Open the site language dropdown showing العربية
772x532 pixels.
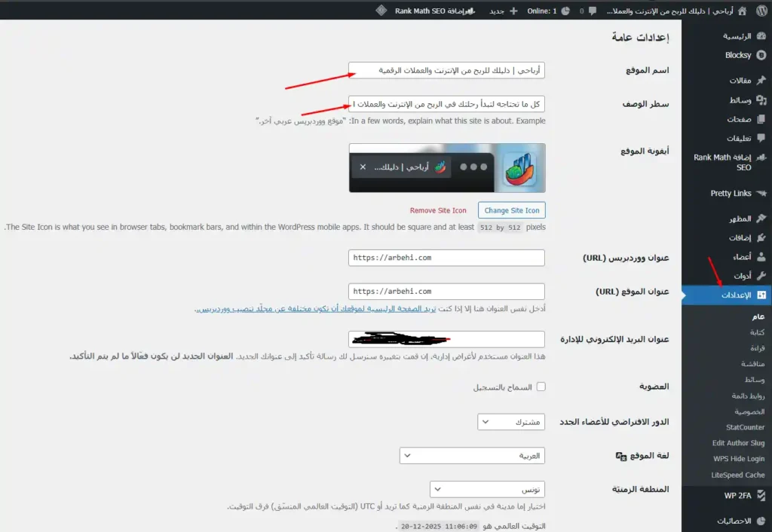click(x=471, y=455)
